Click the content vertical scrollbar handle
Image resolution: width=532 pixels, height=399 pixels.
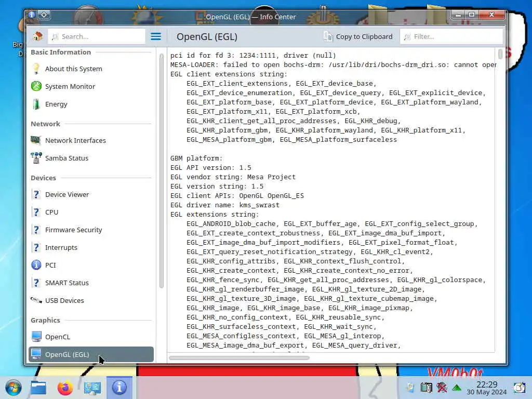coord(500,54)
